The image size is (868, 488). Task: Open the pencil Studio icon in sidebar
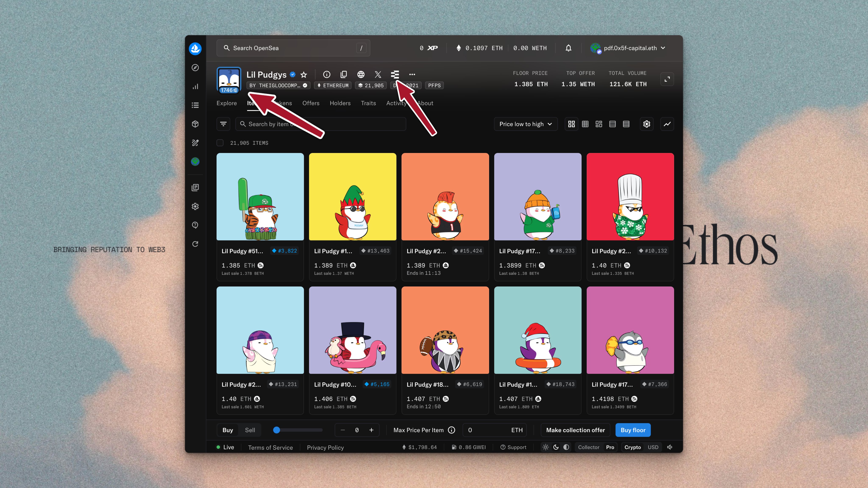pyautogui.click(x=195, y=143)
